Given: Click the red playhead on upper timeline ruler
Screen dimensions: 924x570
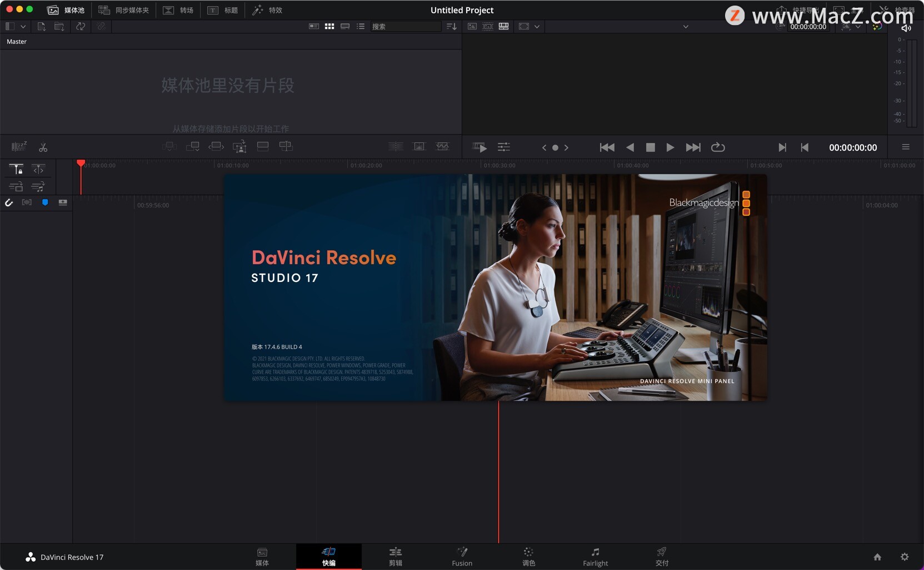Looking at the screenshot, I should 81,163.
